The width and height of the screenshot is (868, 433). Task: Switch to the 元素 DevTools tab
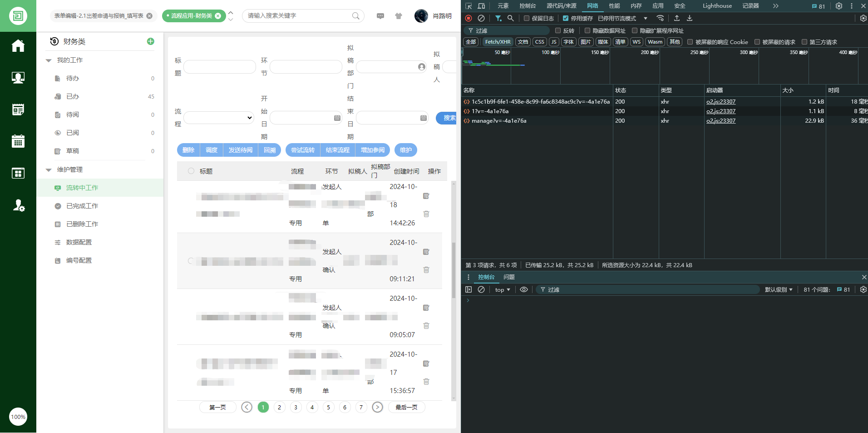pyautogui.click(x=503, y=6)
